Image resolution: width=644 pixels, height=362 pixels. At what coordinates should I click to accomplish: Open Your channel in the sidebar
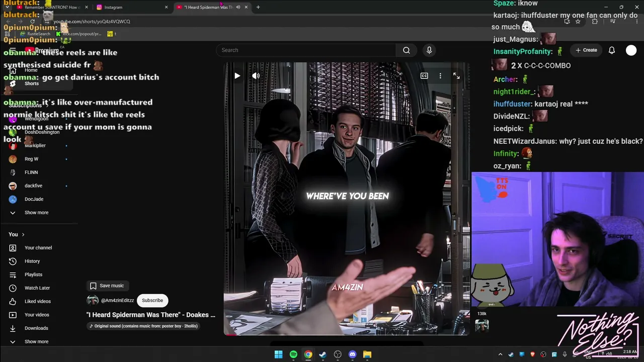pos(39,248)
